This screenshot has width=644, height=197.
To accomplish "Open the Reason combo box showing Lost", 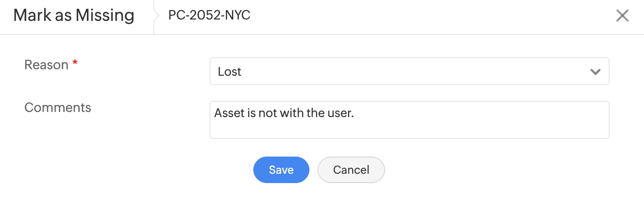I will coord(409,72).
